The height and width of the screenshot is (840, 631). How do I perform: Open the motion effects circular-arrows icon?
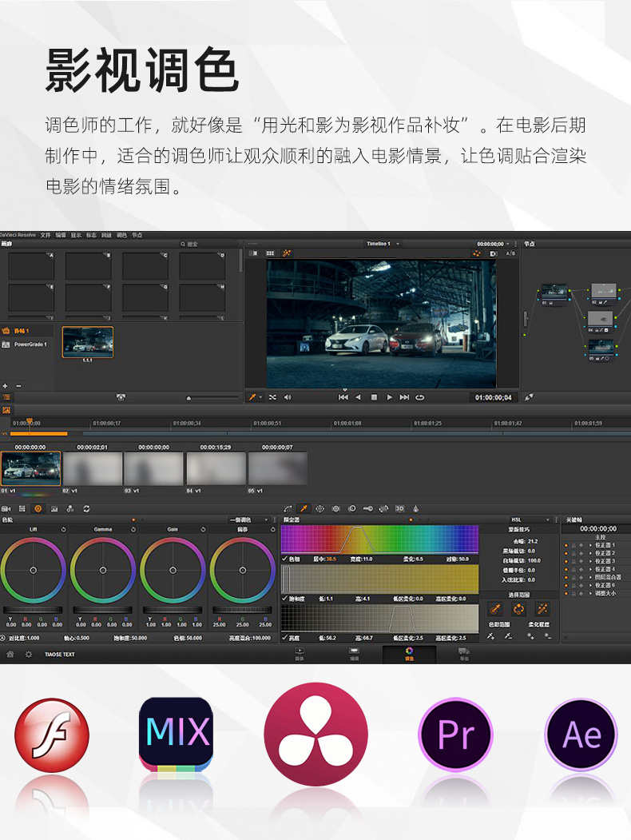coord(86,508)
